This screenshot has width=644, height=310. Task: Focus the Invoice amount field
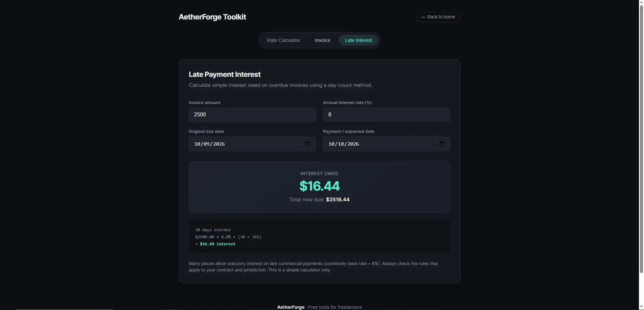[252, 115]
